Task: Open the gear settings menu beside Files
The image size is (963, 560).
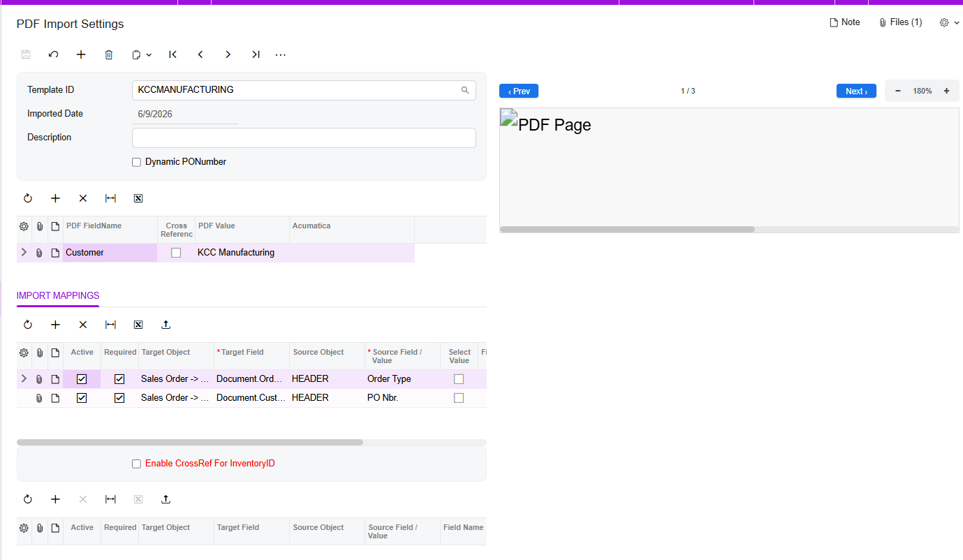Action: click(x=949, y=22)
